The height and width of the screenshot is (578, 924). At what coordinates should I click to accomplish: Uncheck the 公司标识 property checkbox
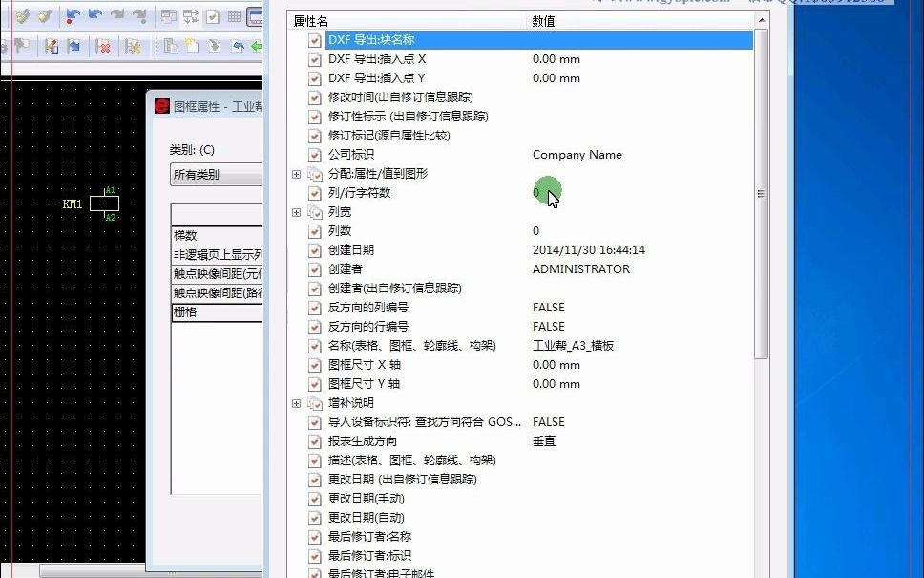click(x=315, y=154)
